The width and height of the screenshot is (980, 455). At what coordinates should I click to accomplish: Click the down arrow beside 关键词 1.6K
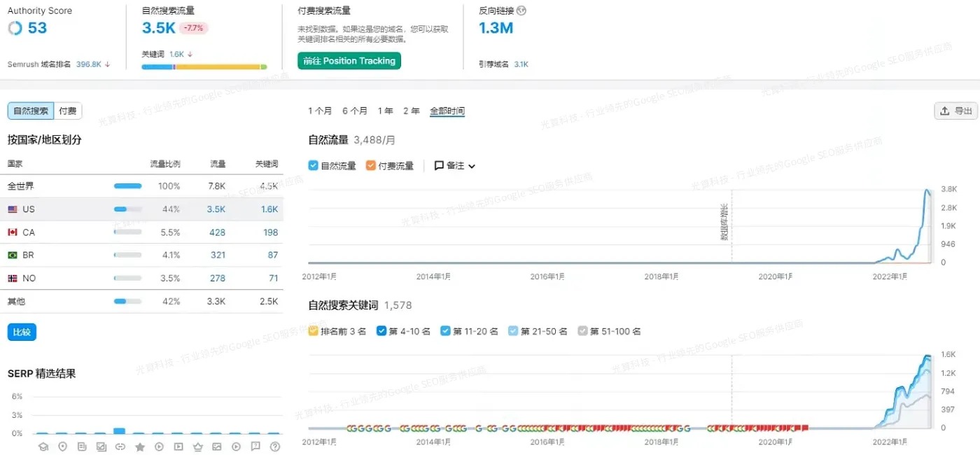tap(190, 54)
